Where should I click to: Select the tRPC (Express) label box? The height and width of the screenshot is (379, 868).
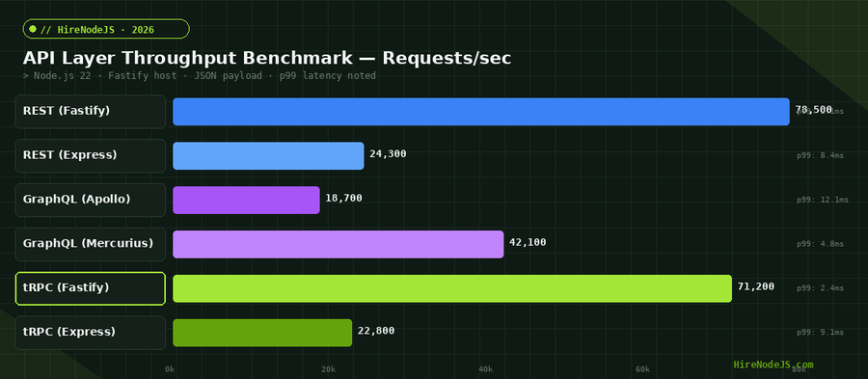click(x=91, y=333)
